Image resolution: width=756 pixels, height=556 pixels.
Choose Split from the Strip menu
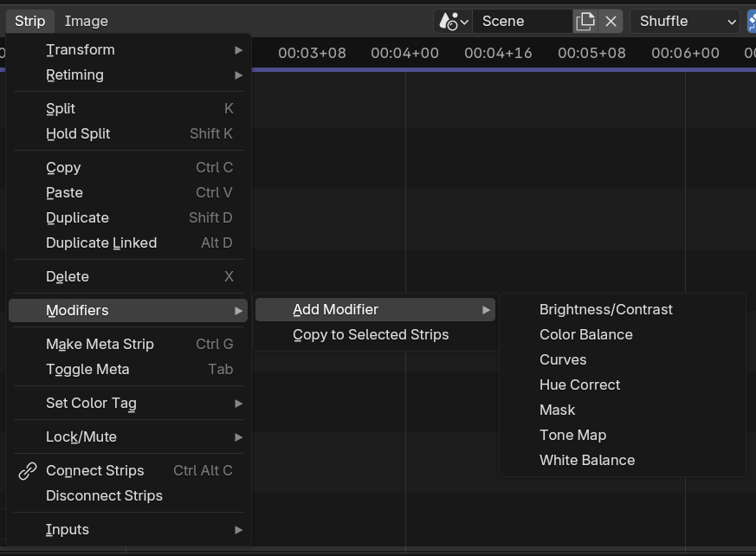coord(128,108)
